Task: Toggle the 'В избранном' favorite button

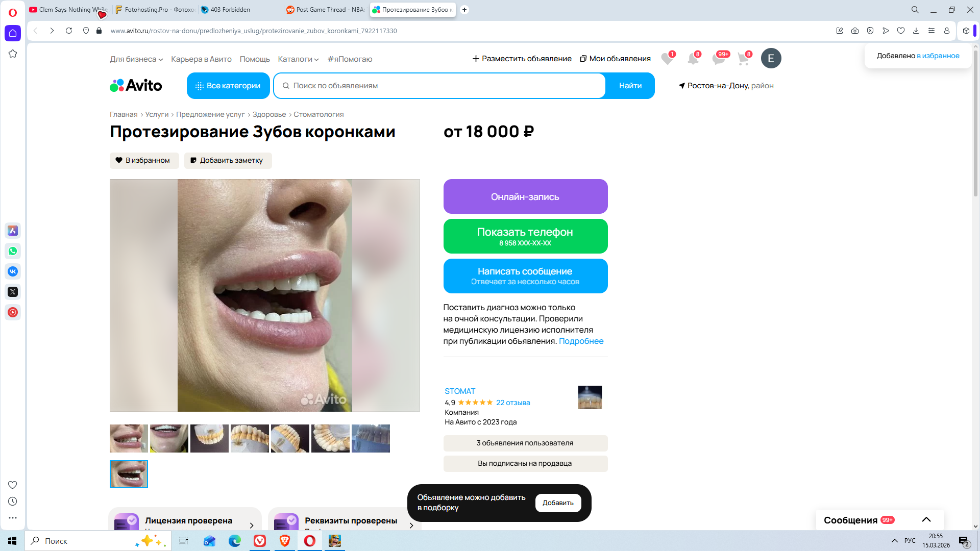Action: [x=144, y=160]
